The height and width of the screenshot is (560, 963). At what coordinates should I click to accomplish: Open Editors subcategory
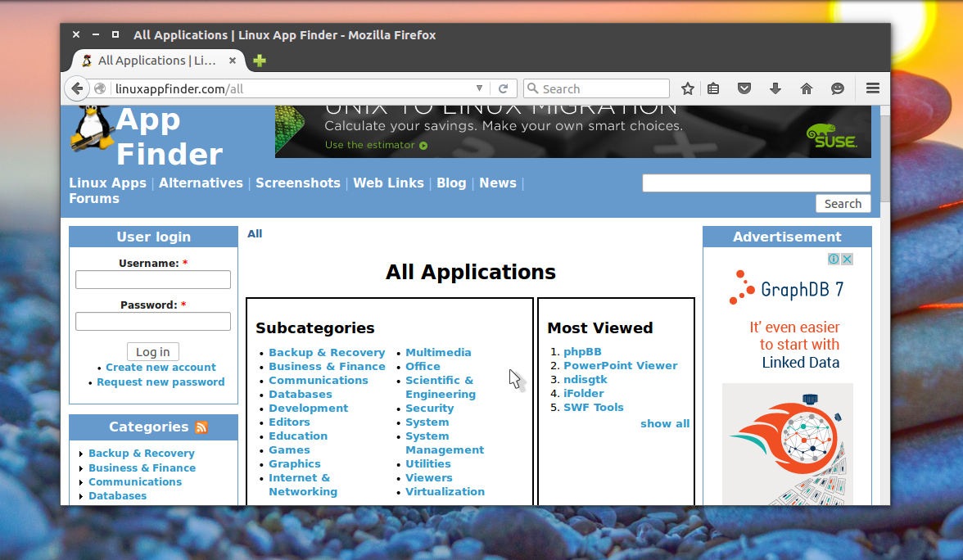point(289,422)
